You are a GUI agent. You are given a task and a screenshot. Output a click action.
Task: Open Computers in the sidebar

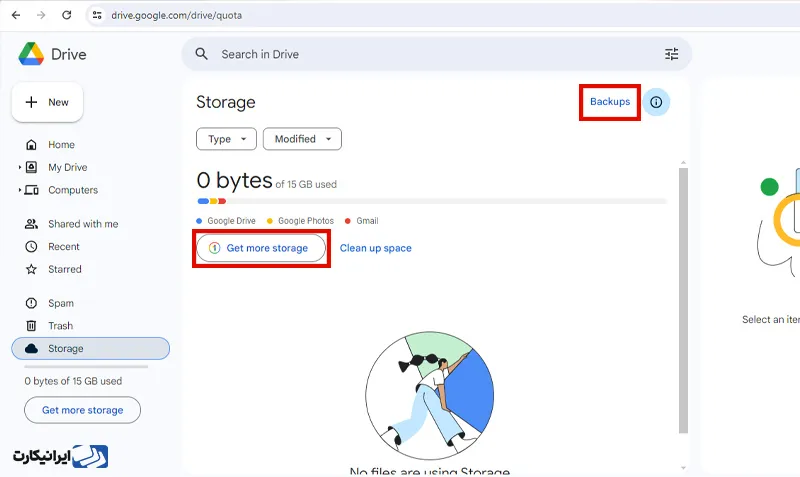tap(73, 190)
